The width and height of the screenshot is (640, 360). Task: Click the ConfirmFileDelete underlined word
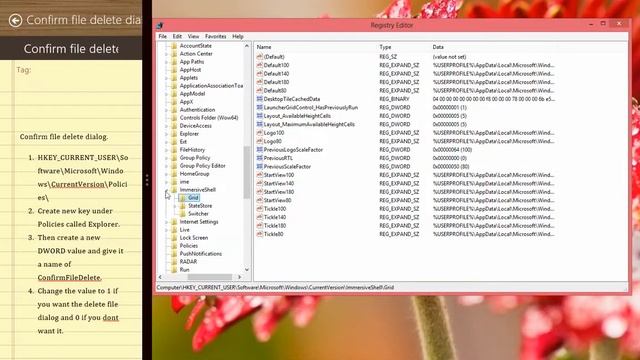(x=69, y=278)
